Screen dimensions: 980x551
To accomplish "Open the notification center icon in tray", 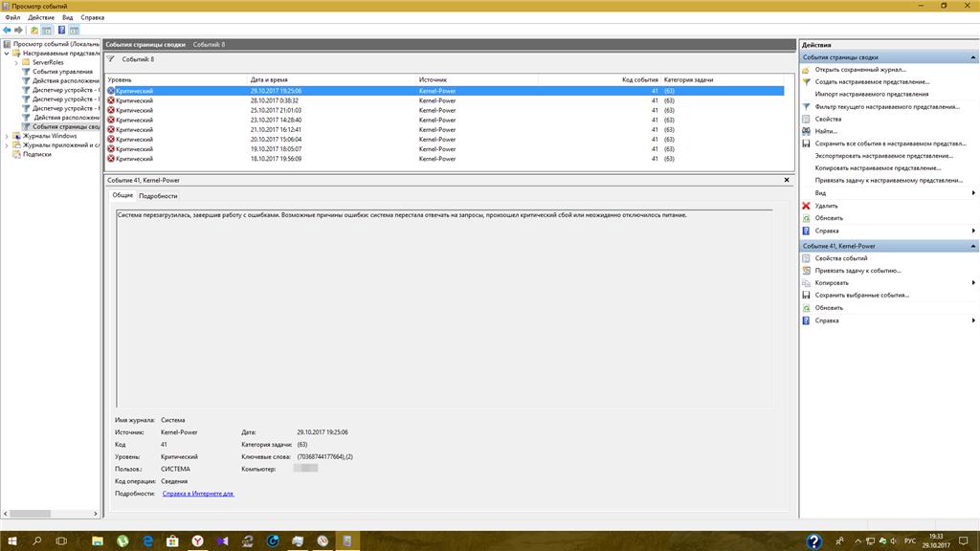I will [x=963, y=541].
